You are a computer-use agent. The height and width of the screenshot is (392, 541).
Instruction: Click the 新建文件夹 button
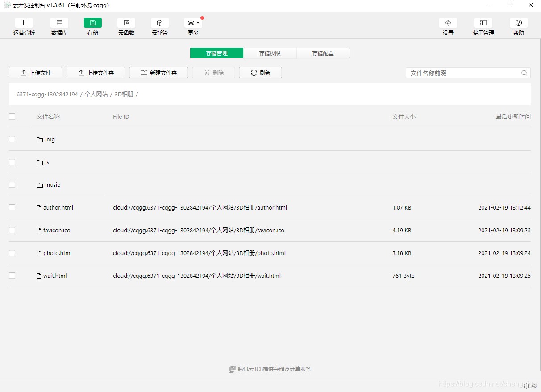(158, 73)
